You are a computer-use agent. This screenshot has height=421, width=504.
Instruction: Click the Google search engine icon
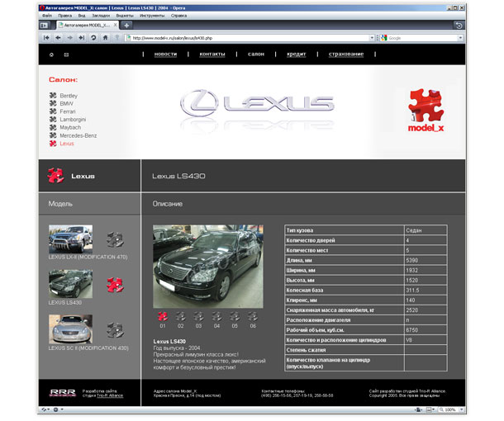click(384, 38)
